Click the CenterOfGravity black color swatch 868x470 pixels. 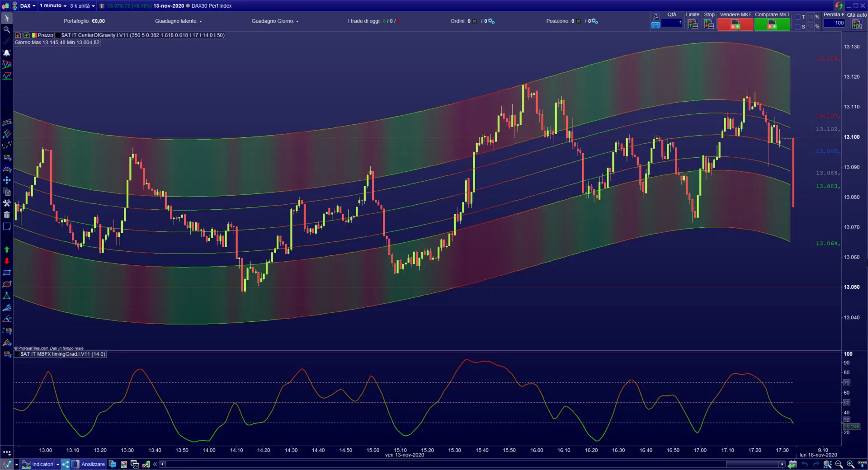58,35
